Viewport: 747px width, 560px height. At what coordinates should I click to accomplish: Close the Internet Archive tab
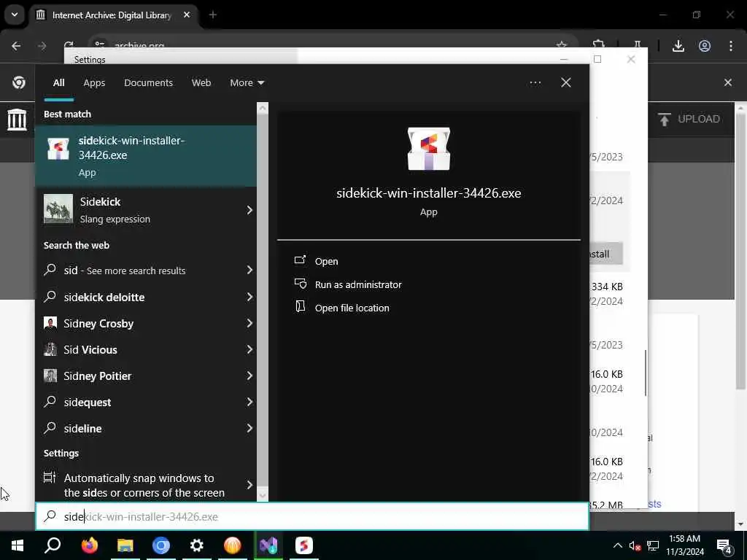tap(187, 15)
